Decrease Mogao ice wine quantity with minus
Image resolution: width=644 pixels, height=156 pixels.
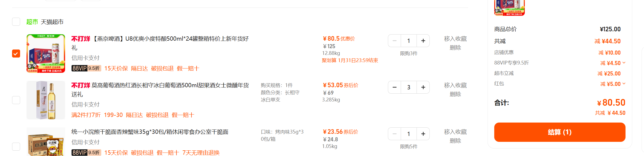point(395,87)
